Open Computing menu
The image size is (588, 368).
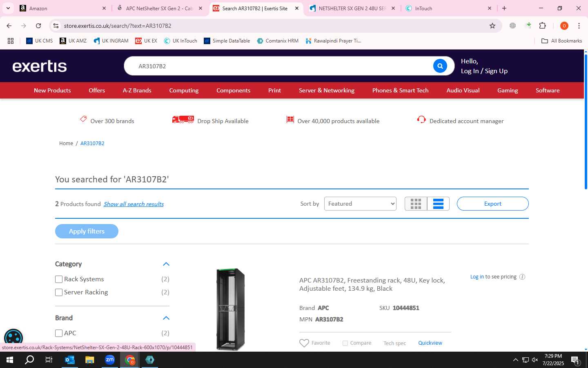pyautogui.click(x=184, y=90)
